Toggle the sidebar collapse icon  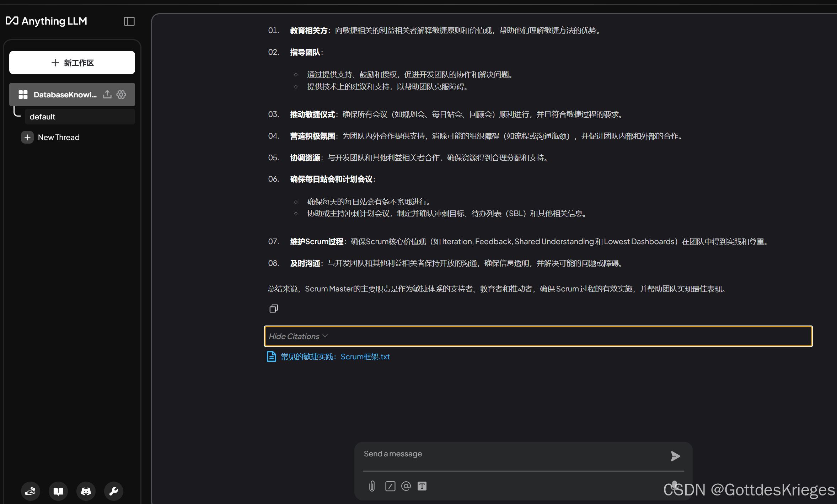[129, 21]
